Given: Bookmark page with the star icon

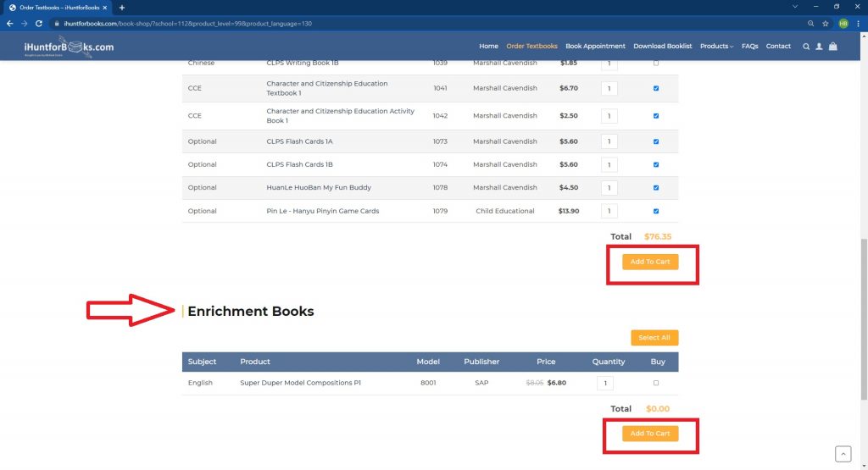Looking at the screenshot, I should coord(826,24).
